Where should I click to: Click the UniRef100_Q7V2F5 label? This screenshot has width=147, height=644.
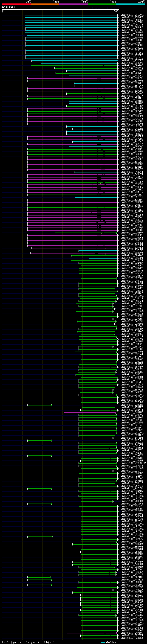[132, 159]
